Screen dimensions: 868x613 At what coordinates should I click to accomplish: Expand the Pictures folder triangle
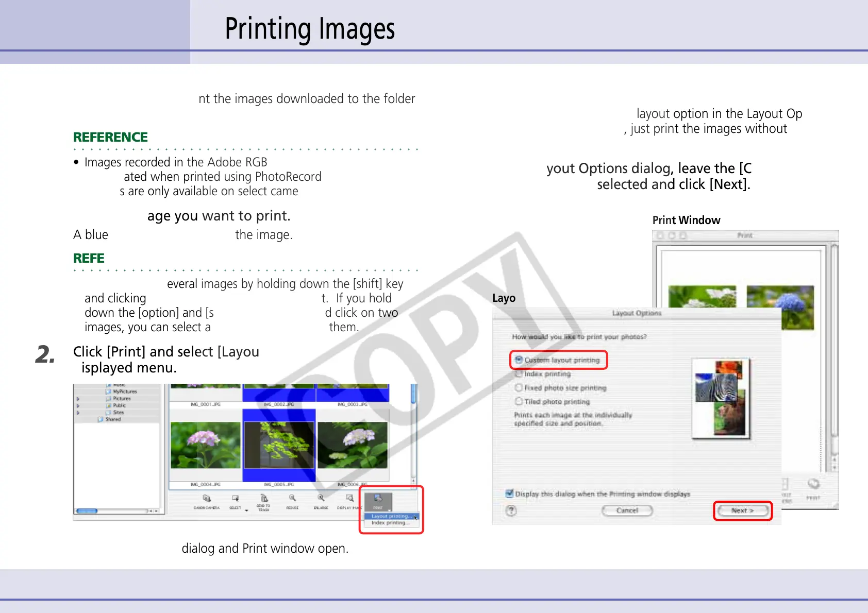tap(78, 399)
